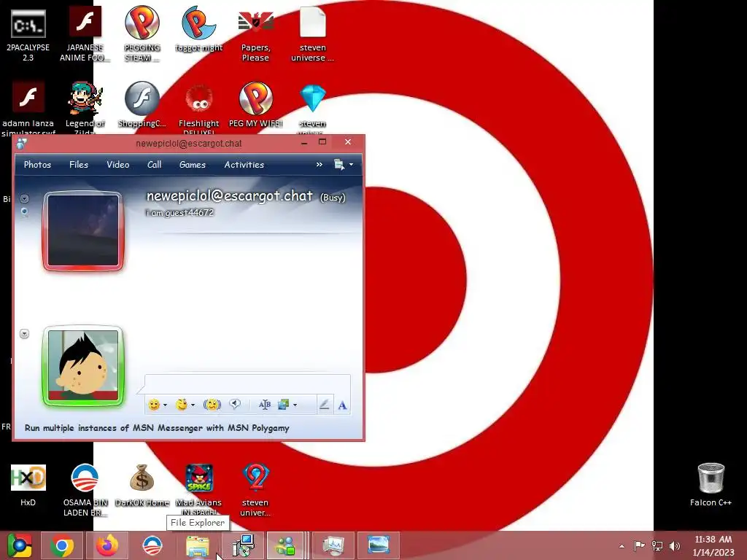Open the steven universe blank document file
This screenshot has height=560, width=747.
point(312,35)
